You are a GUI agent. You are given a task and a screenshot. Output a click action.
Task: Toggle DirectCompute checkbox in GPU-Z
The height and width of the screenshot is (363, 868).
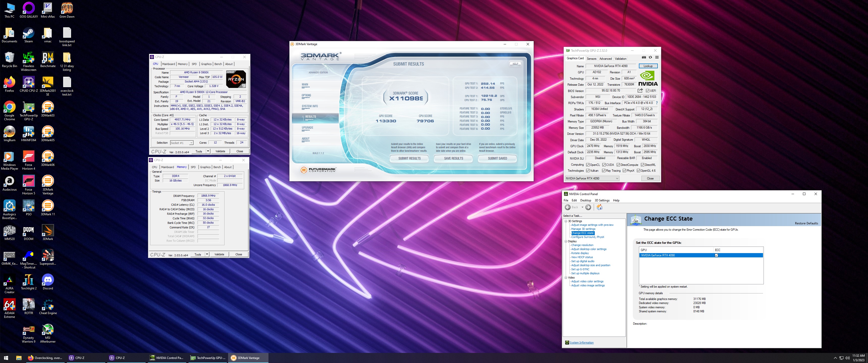pos(618,165)
